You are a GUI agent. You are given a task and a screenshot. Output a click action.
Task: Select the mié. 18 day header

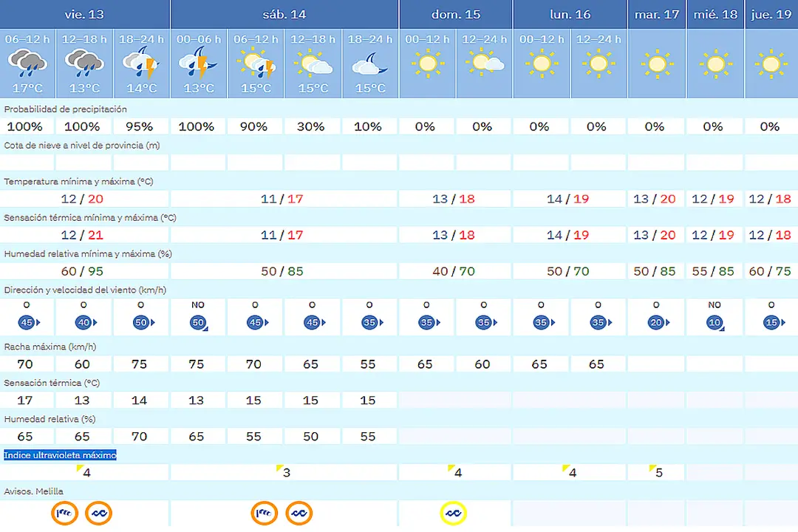tap(715, 14)
